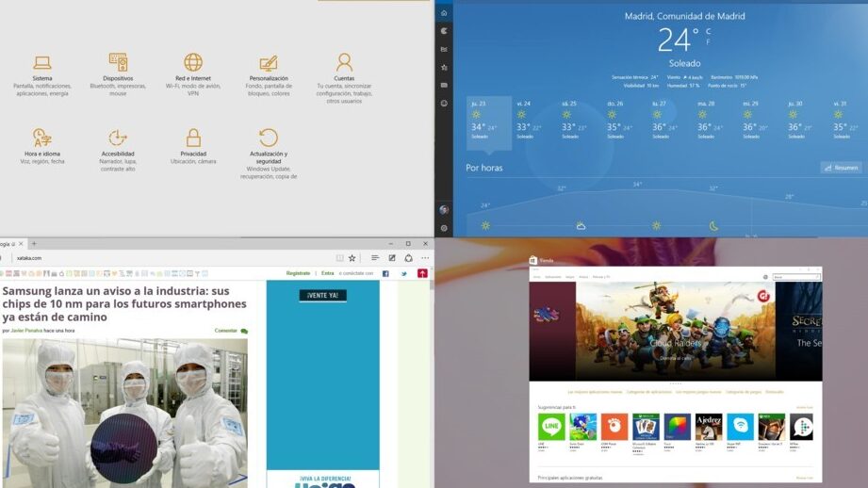Open Privacidad settings category
This screenshot has width=868, height=488.
[193, 146]
